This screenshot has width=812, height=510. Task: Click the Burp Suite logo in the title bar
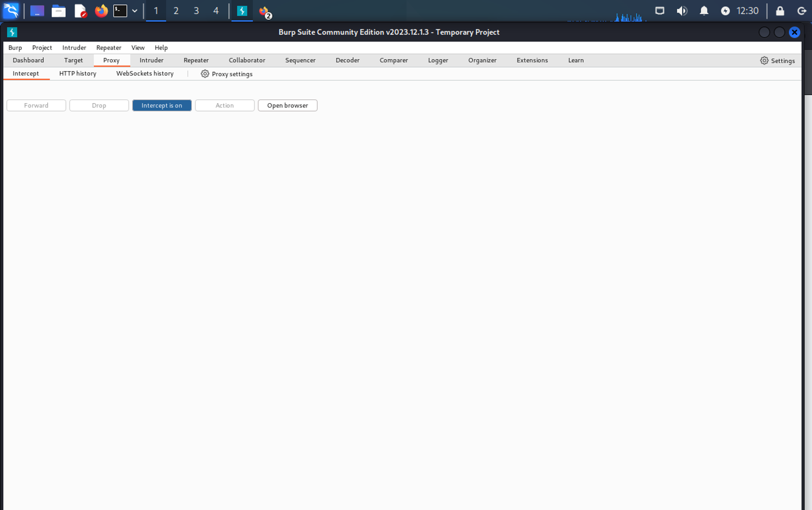(12, 32)
